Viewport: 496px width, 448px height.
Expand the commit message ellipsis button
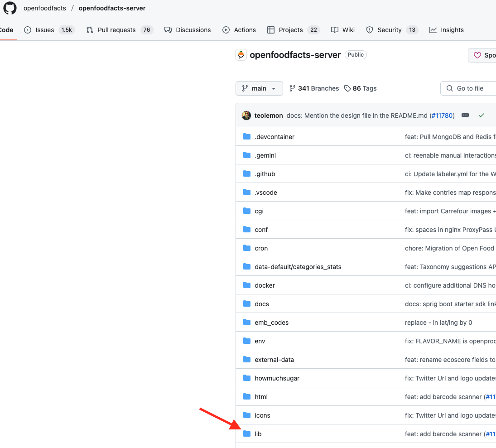click(x=465, y=116)
